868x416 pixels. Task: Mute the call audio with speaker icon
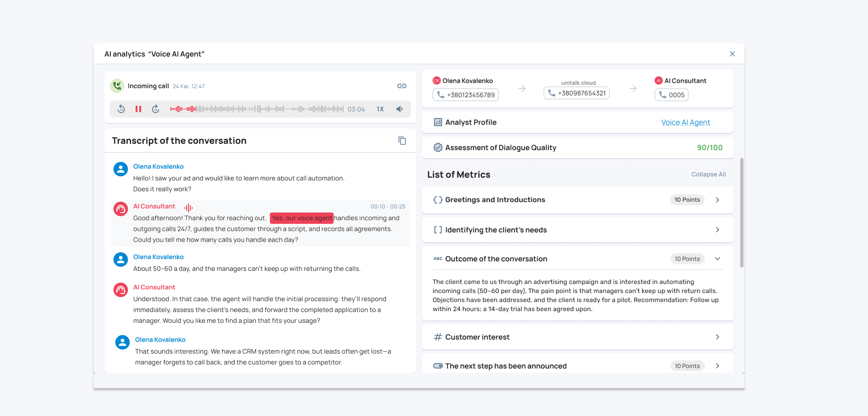click(400, 109)
